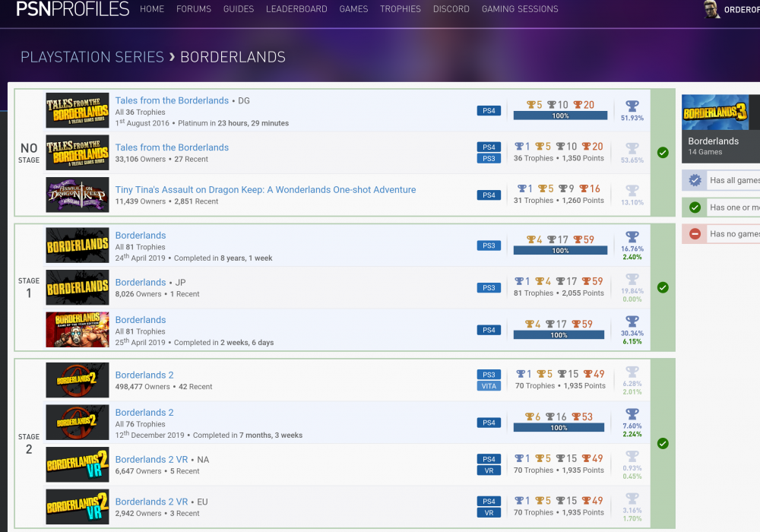Click the PLAYSTATION SERIES breadcrumb link

pos(92,56)
